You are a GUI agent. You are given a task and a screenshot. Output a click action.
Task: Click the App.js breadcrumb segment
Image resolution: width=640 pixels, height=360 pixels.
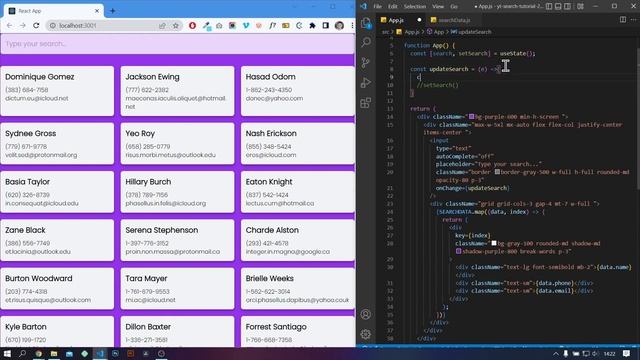(x=411, y=31)
